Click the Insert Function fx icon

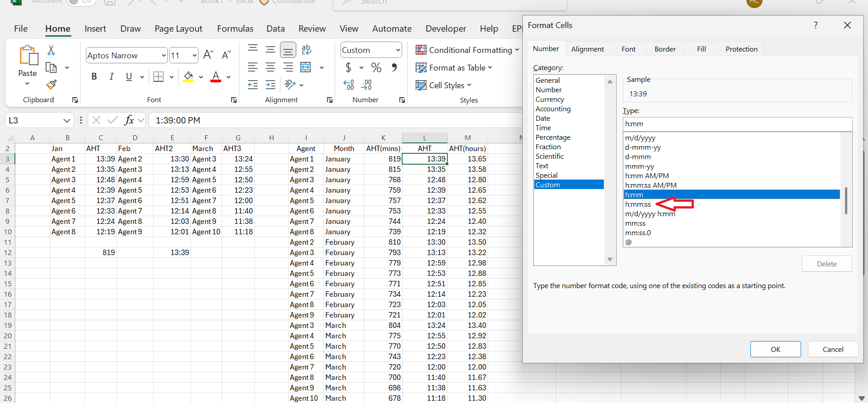[129, 120]
